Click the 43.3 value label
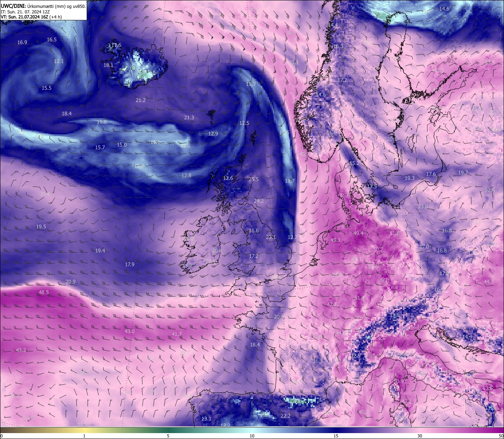The width and height of the screenshot is (504, 439). 21,350
